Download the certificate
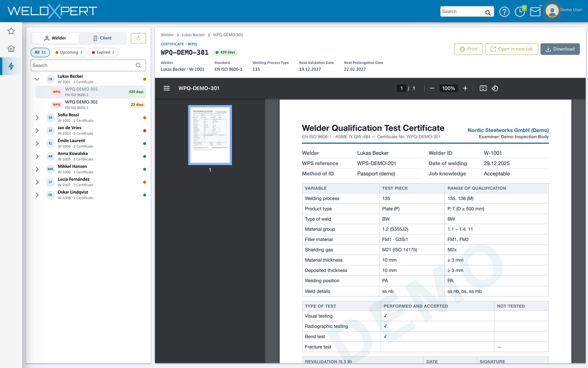This screenshot has width=588, height=368. coord(560,49)
